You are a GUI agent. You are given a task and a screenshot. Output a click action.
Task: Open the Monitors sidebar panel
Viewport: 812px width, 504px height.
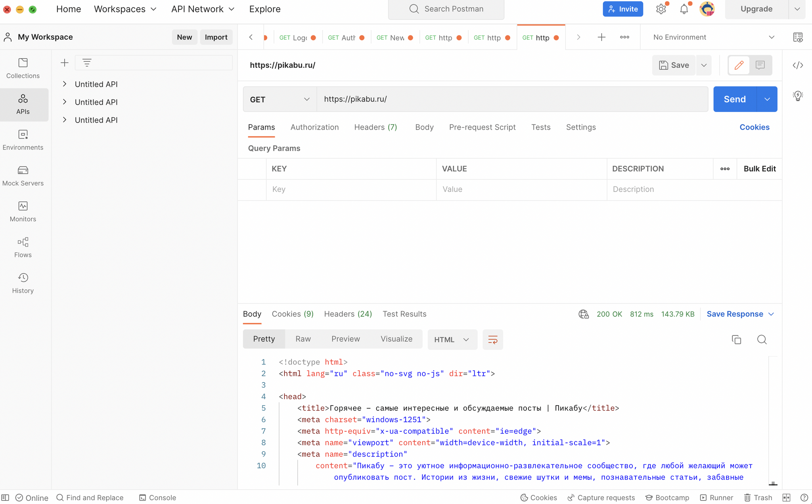pos(23,212)
